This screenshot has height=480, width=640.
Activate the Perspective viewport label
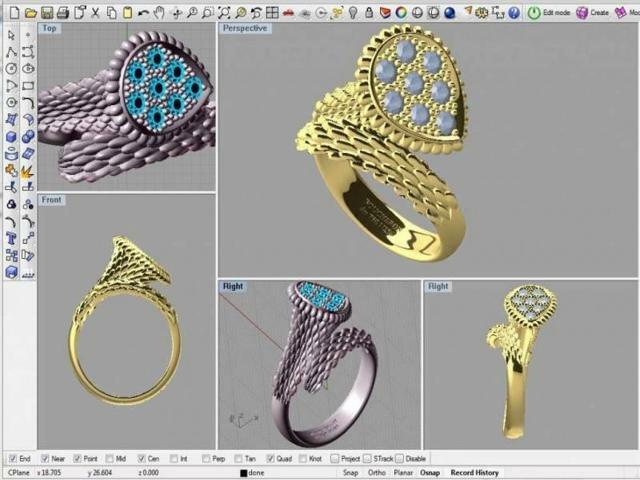pyautogui.click(x=244, y=28)
